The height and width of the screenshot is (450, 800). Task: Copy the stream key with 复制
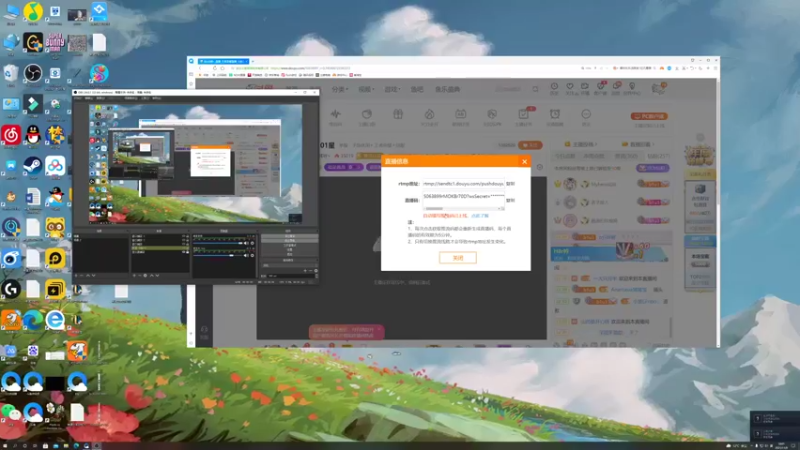pos(510,201)
